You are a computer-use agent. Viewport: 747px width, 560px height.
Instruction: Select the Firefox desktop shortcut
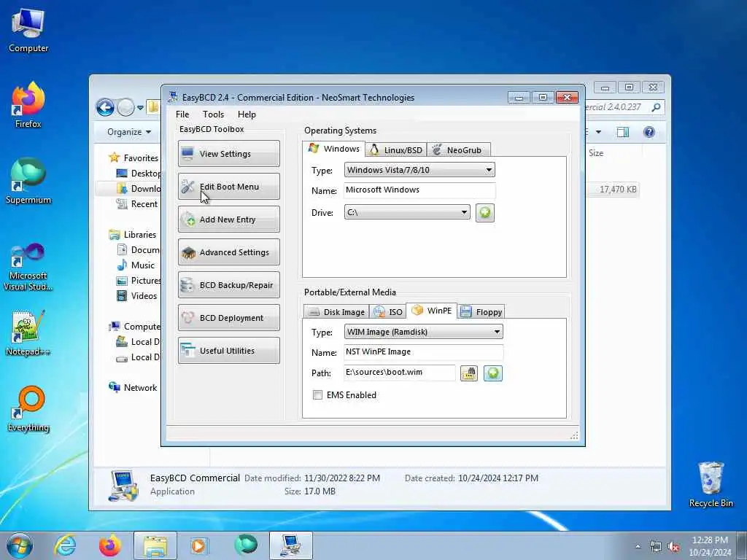(x=28, y=105)
